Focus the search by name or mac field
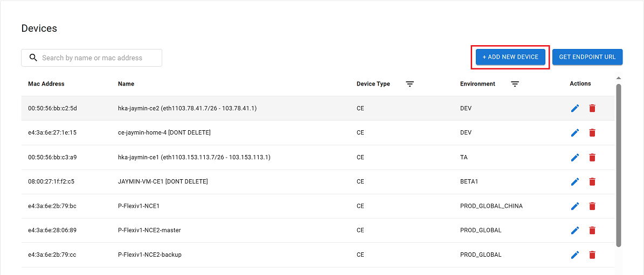 tap(92, 58)
